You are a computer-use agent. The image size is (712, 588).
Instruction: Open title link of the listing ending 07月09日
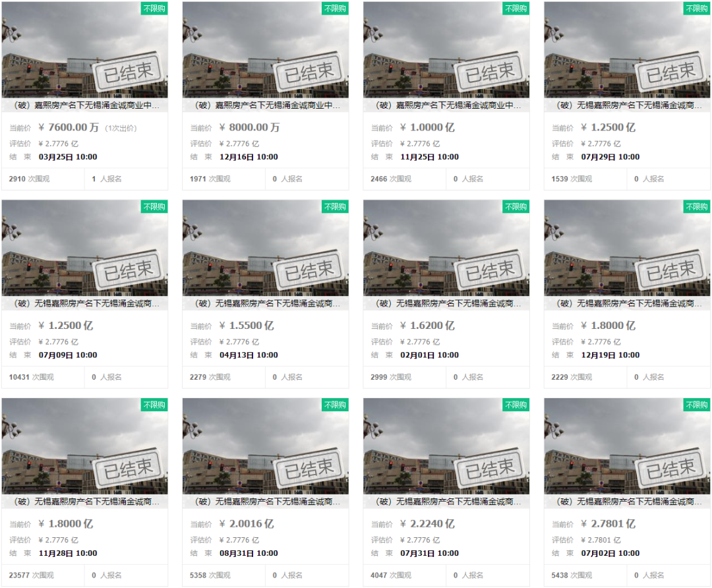coord(84,303)
